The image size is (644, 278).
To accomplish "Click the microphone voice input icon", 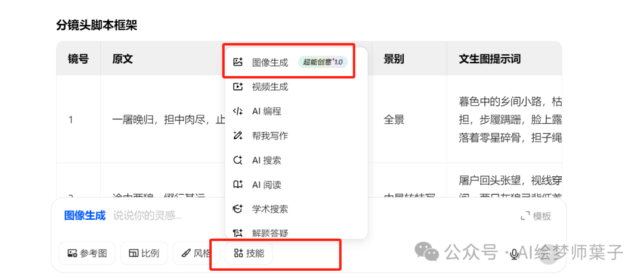I will click(x=513, y=254).
